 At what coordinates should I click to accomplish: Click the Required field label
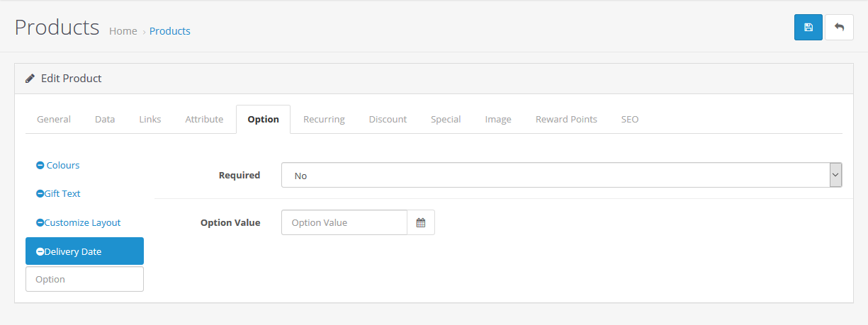[x=239, y=175]
